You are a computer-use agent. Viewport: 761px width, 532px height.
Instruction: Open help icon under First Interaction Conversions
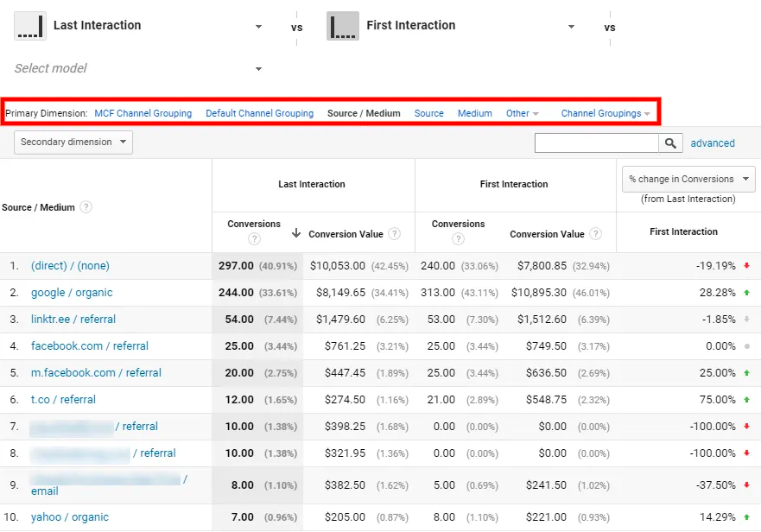pos(458,239)
